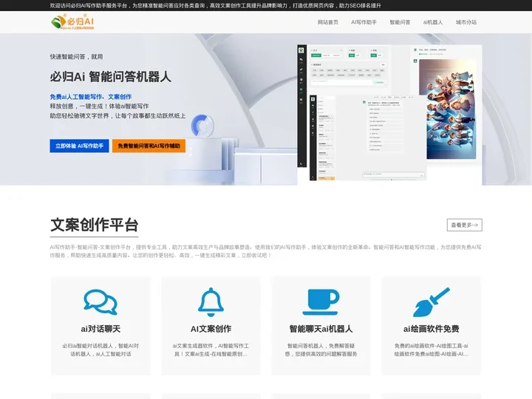Open the ai对话聊天 card title
532x399 pixels.
click(x=100, y=329)
